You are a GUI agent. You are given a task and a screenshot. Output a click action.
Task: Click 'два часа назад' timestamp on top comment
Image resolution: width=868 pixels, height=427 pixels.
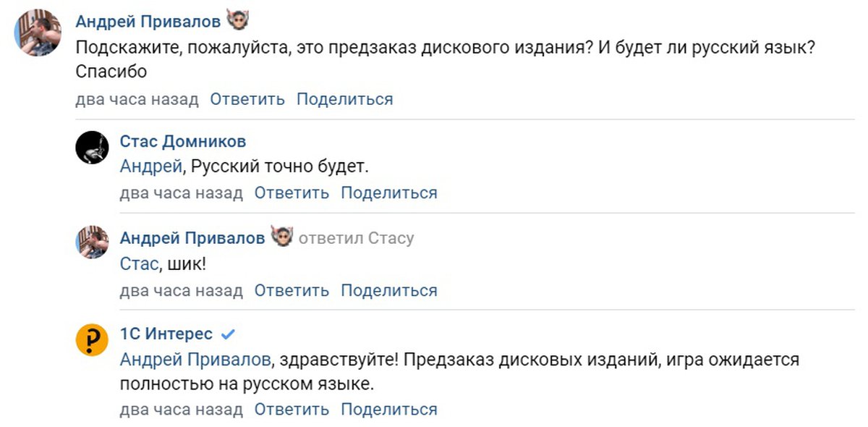coord(137,99)
